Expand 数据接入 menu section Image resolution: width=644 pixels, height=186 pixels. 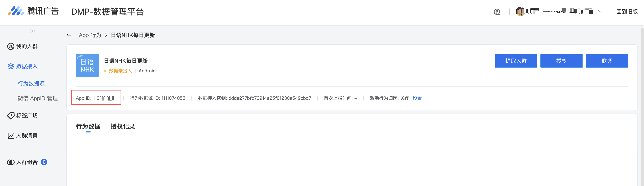(27, 66)
